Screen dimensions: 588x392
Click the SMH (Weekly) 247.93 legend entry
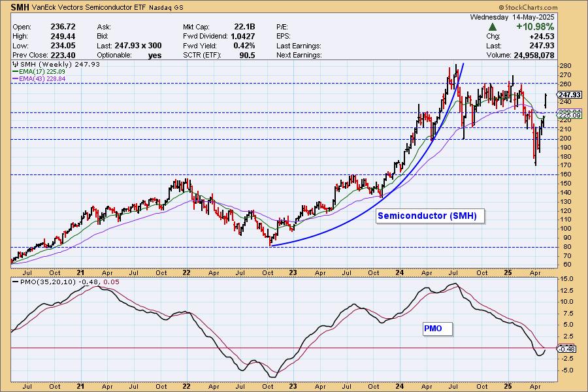coord(57,65)
